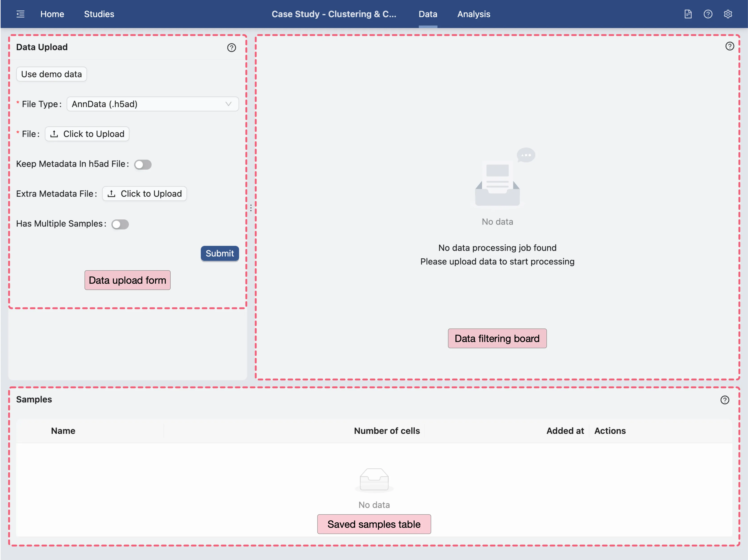Click the Data Upload panel help icon

231,48
